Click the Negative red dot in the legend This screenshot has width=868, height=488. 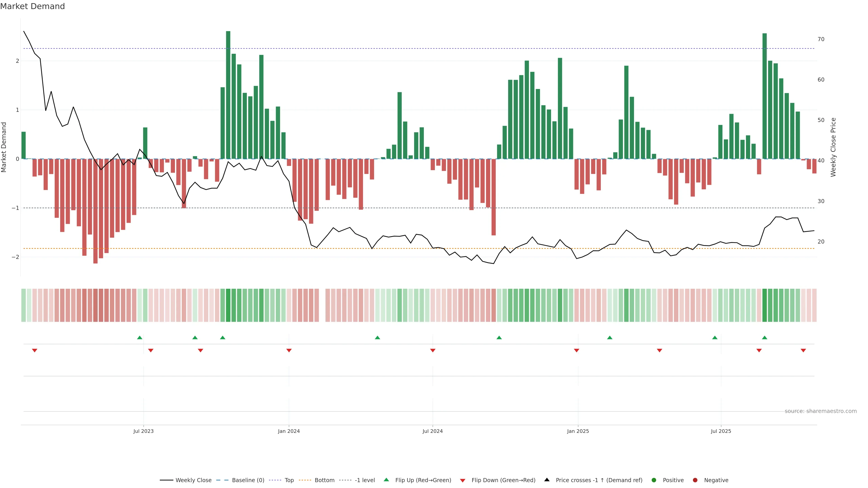[695, 480]
